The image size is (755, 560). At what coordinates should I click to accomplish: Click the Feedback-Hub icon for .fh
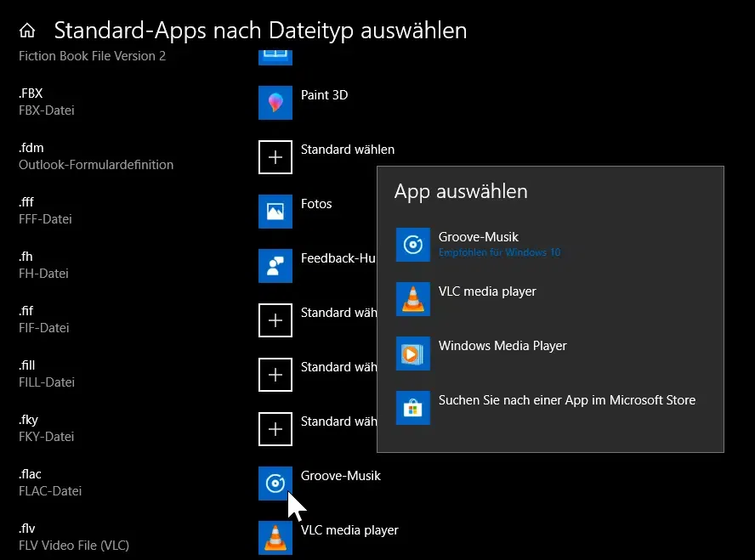[275, 266]
